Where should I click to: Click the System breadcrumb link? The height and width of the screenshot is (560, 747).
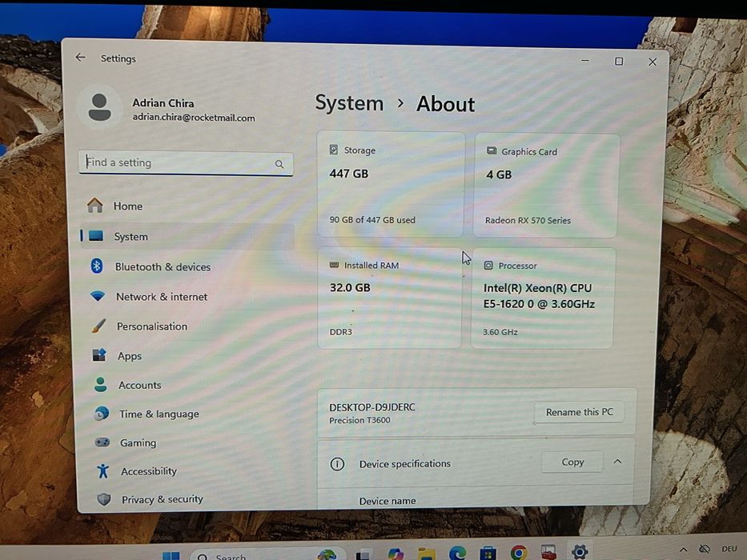click(349, 103)
